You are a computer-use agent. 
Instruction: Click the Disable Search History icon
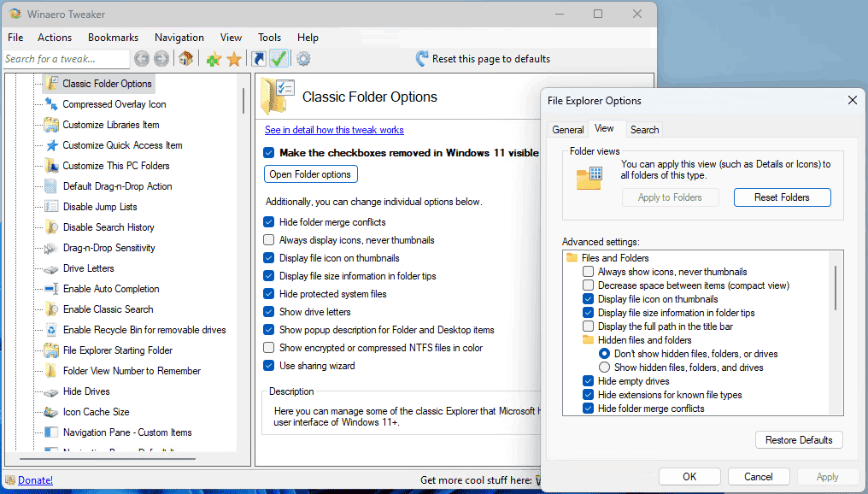[51, 227]
